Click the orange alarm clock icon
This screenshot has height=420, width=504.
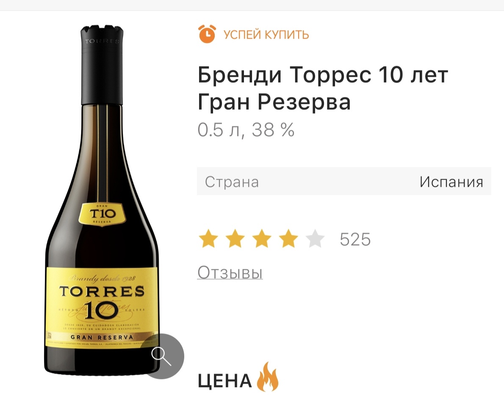207,34
